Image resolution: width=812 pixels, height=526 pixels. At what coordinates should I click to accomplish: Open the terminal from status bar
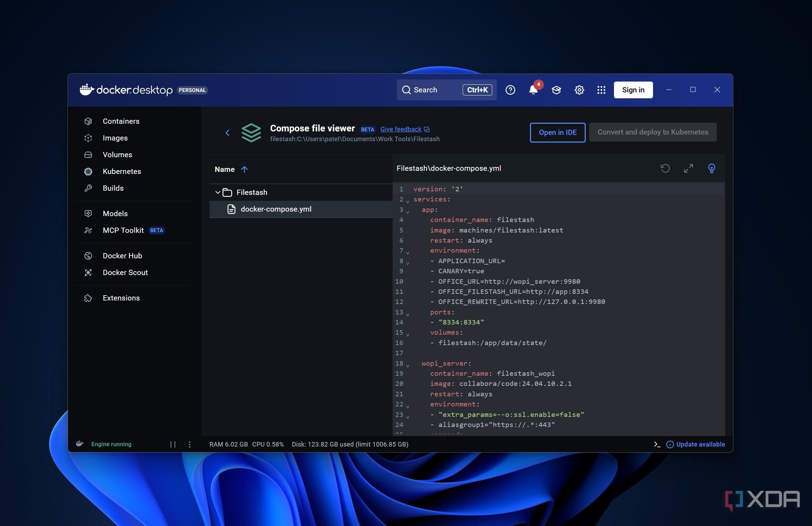(657, 444)
